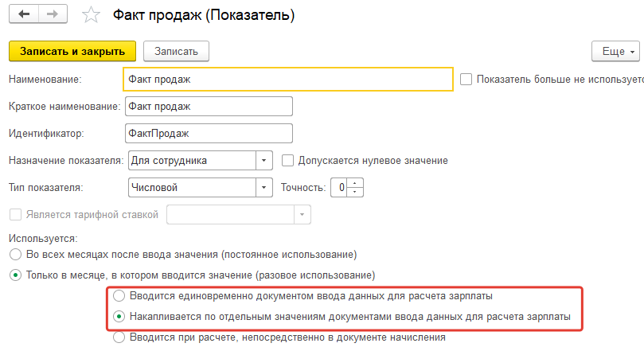This screenshot has width=644, height=351.
Task: Decrease the Точность value with down arrow
Action: click(x=356, y=192)
